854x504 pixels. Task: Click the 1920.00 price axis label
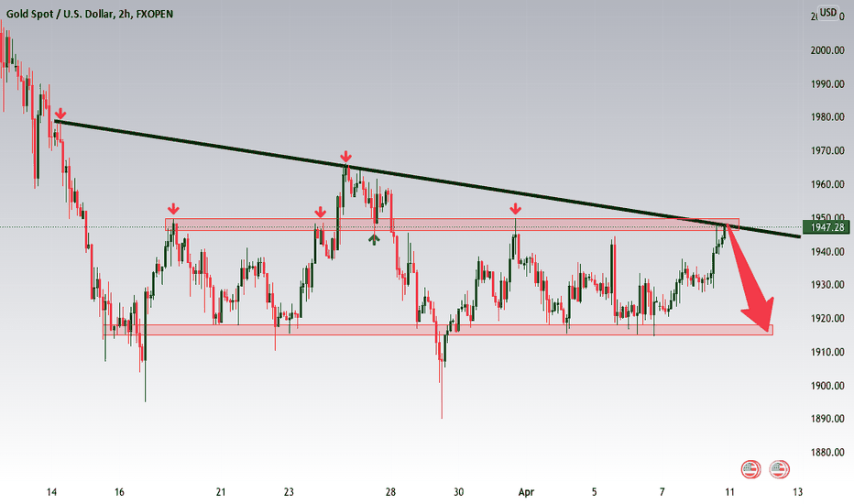pyautogui.click(x=827, y=319)
